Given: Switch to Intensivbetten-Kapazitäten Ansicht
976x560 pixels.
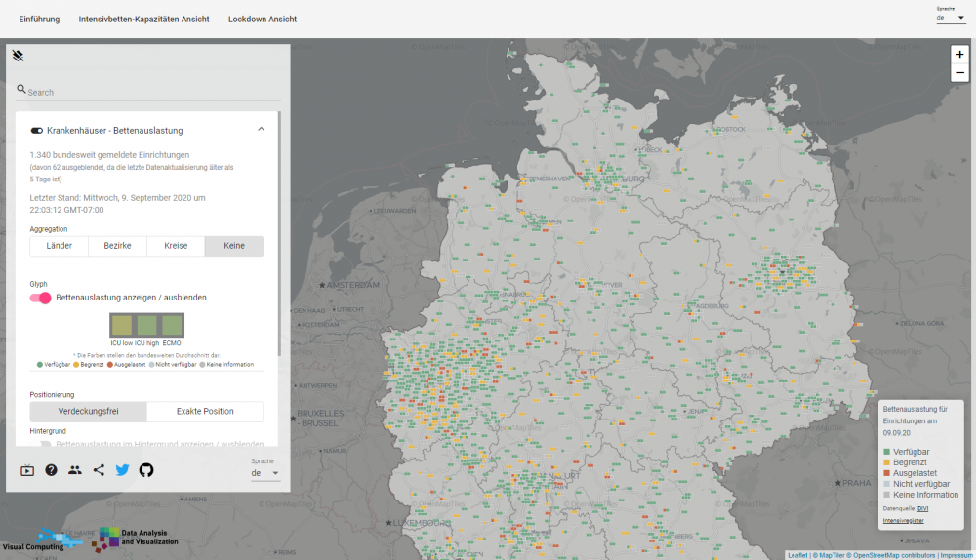Looking at the screenshot, I should tap(143, 20).
